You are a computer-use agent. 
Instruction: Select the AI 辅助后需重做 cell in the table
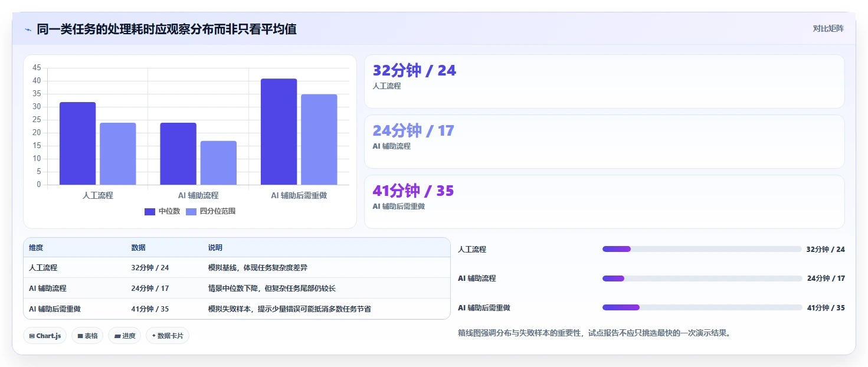[x=55, y=309]
